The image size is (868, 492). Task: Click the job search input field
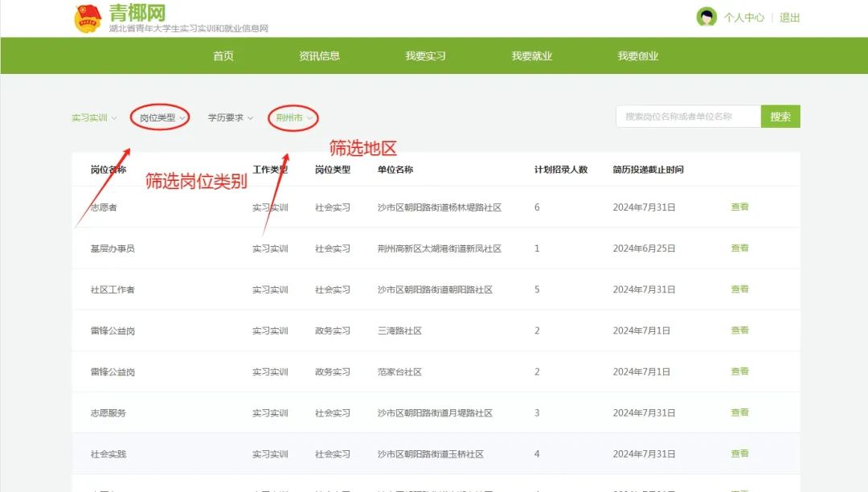click(688, 117)
